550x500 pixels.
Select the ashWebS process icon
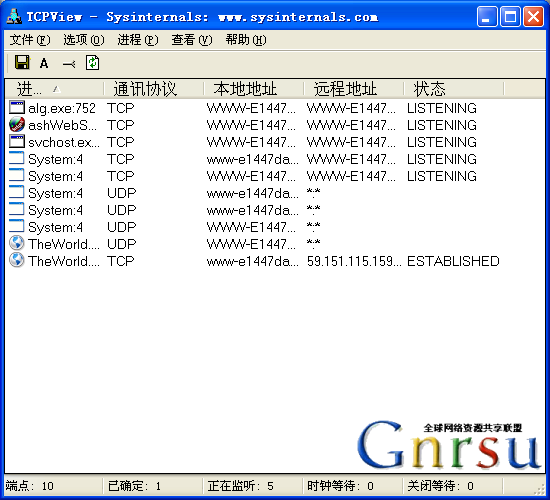(17, 125)
